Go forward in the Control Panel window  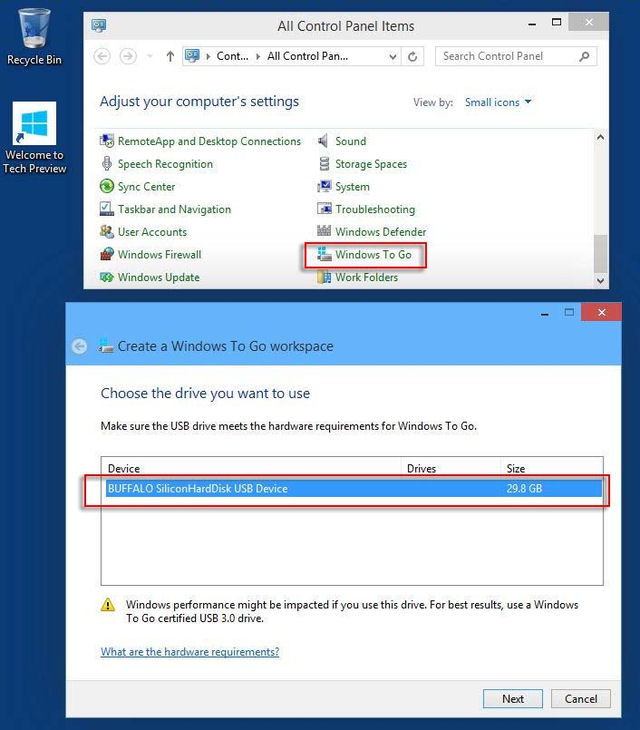(128, 56)
